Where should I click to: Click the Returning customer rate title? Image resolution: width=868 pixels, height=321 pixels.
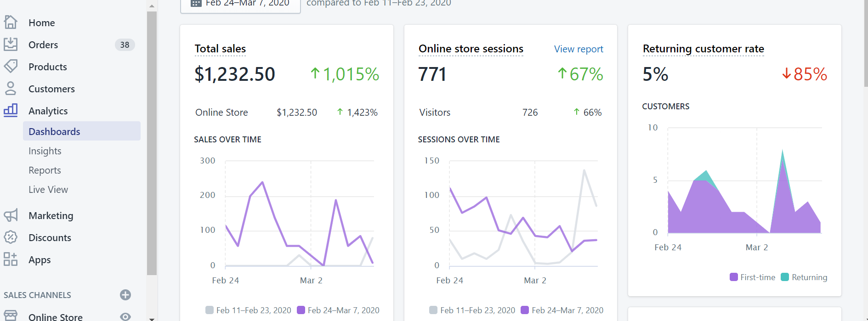(703, 49)
